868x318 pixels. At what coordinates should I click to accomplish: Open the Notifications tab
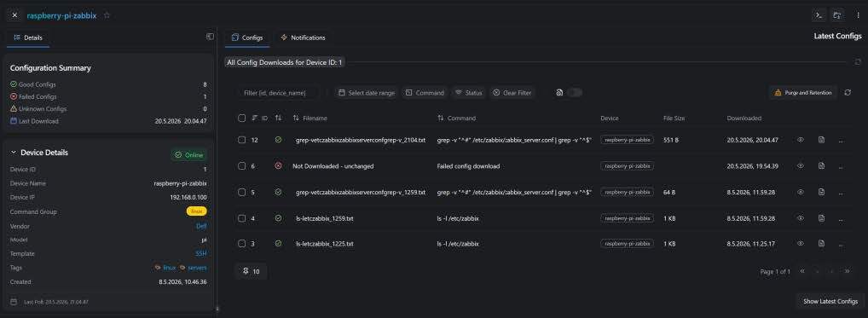[x=303, y=38]
